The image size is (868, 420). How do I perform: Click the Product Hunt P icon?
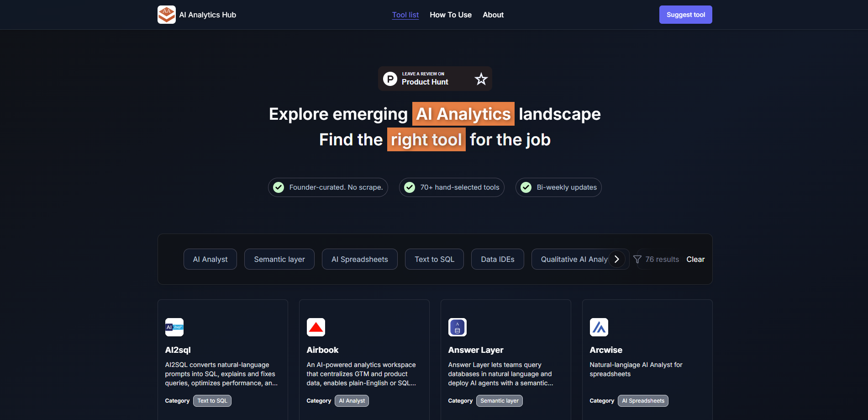pyautogui.click(x=390, y=78)
